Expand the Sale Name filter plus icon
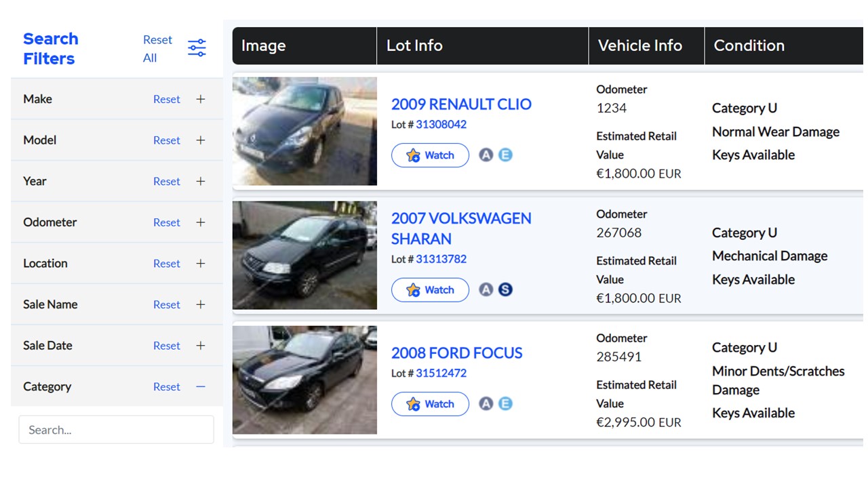868x488 pixels. click(x=201, y=304)
